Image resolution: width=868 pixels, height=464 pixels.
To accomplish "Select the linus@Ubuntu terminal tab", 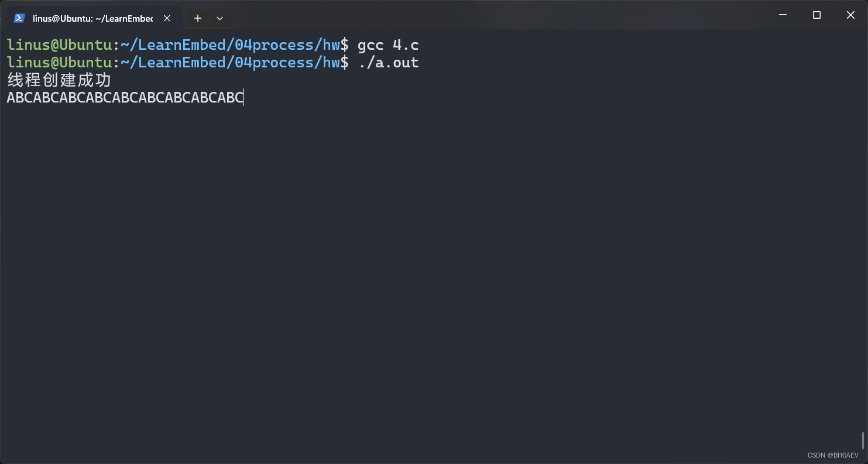I will (x=92, y=18).
